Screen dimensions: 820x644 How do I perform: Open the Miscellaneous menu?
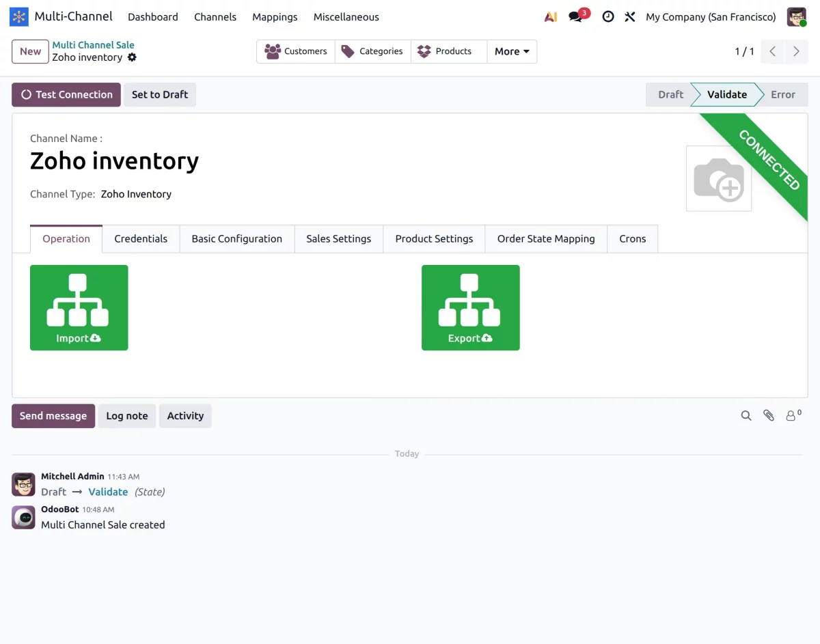click(x=346, y=17)
